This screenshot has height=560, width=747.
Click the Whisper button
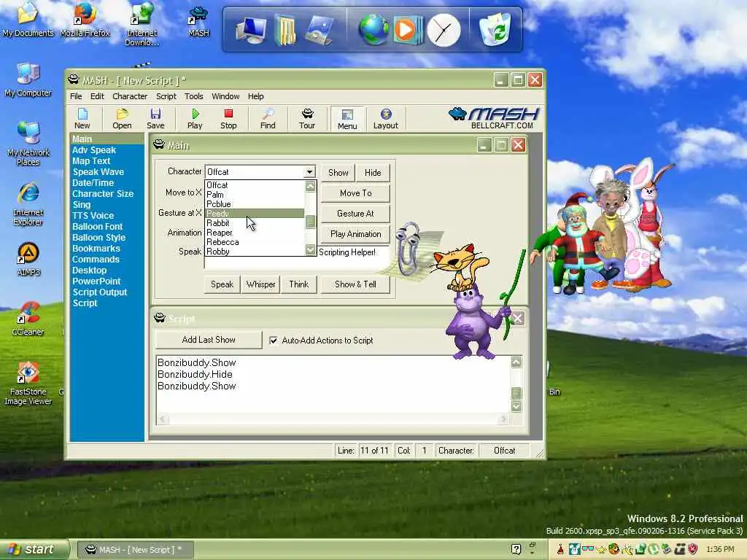point(260,284)
